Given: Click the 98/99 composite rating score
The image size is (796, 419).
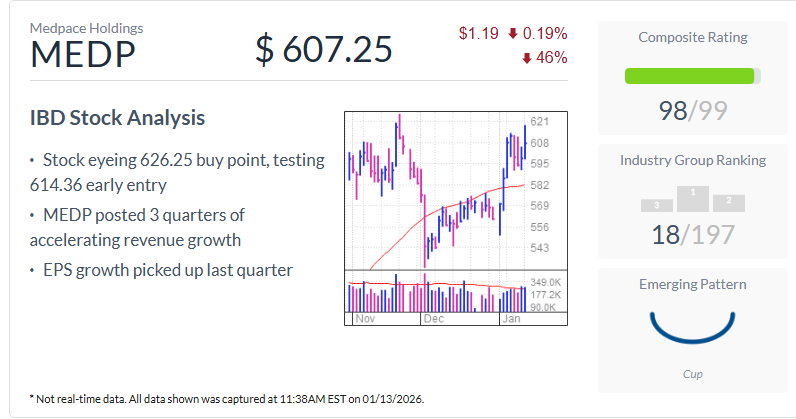Looking at the screenshot, I should tap(692, 111).
